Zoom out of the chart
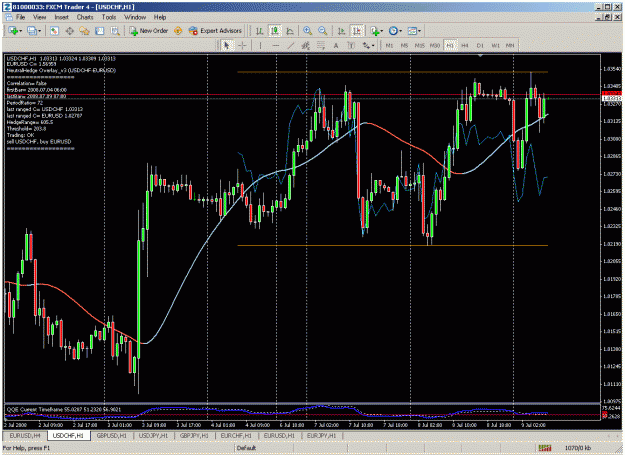This screenshot has height=455, width=625. tap(322, 31)
